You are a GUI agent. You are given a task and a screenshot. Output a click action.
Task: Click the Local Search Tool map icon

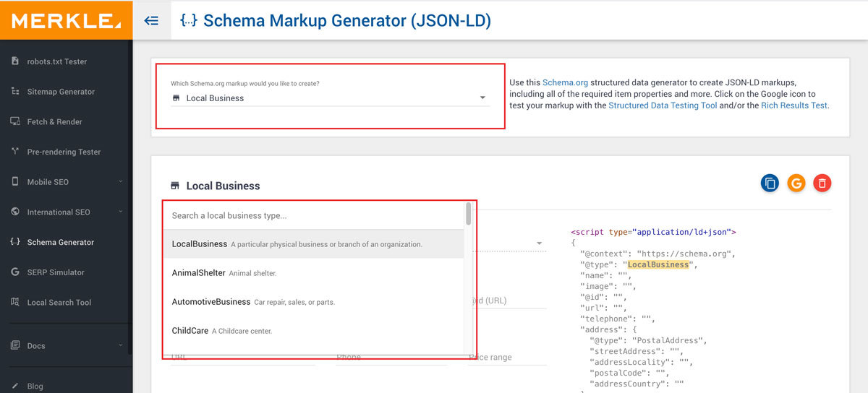pos(14,302)
